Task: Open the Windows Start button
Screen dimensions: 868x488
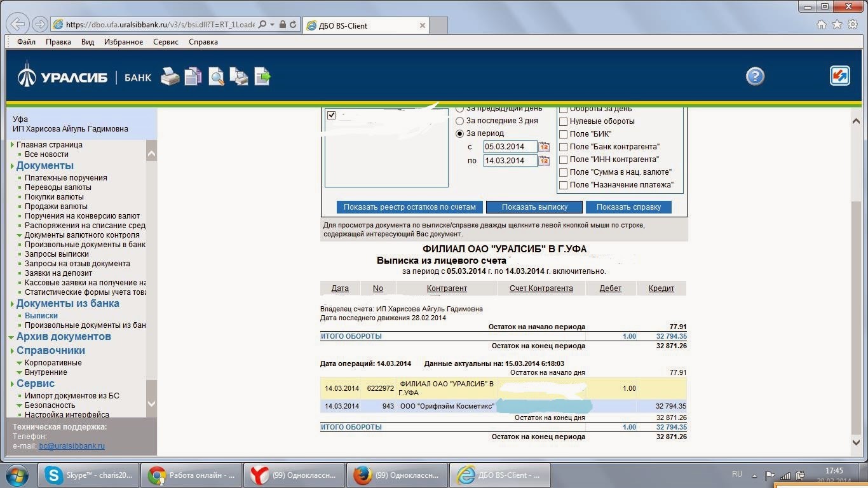Action: [18, 475]
